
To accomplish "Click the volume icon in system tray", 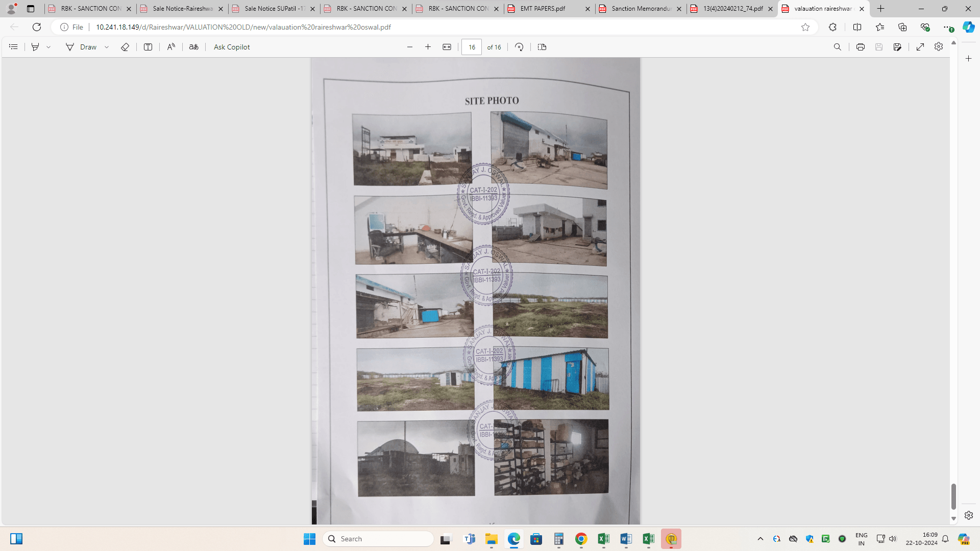I will point(893,539).
